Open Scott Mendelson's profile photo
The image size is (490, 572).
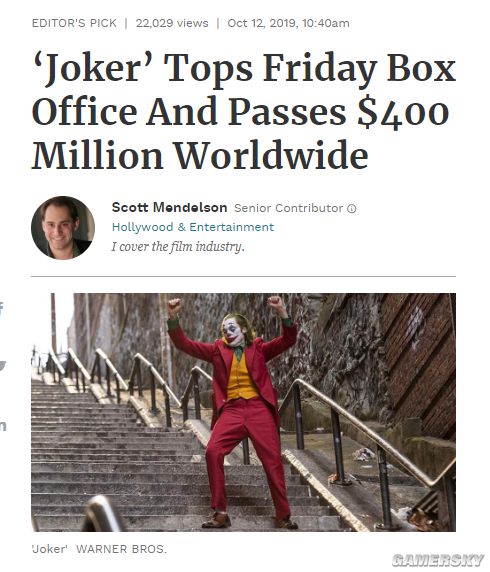point(63,228)
